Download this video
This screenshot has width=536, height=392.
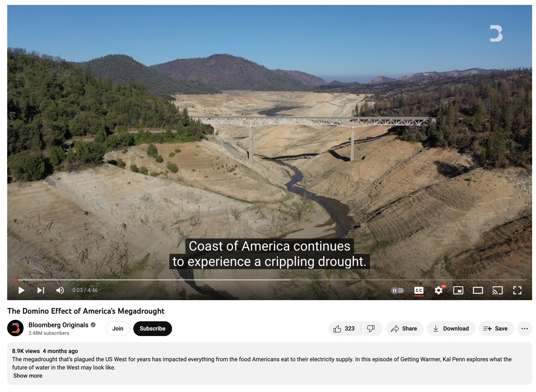(451, 329)
